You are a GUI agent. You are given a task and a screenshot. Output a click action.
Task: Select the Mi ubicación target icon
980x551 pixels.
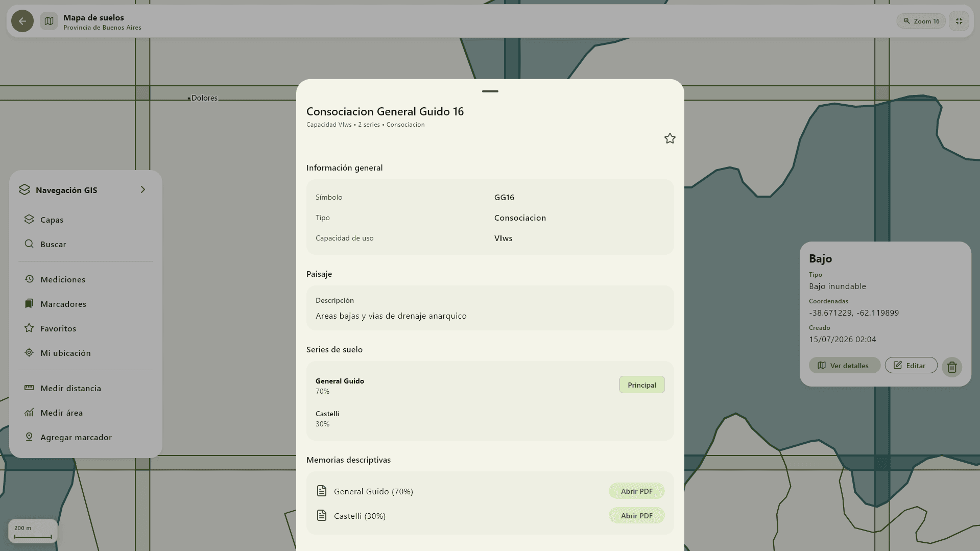(x=29, y=352)
